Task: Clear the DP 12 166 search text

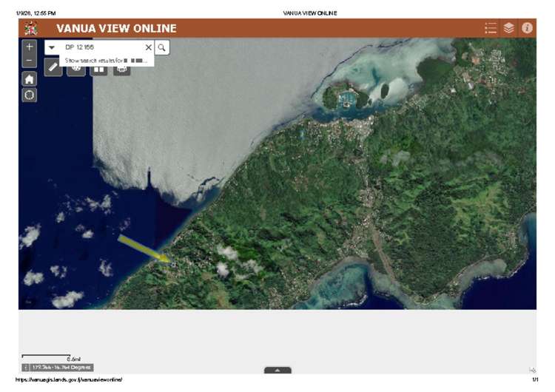Action: click(x=149, y=47)
